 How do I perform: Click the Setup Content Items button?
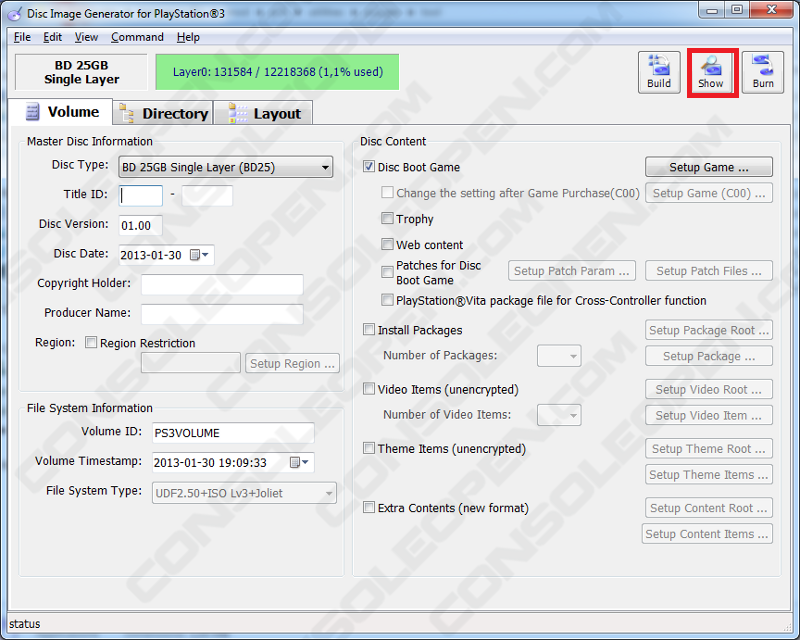click(x=707, y=533)
